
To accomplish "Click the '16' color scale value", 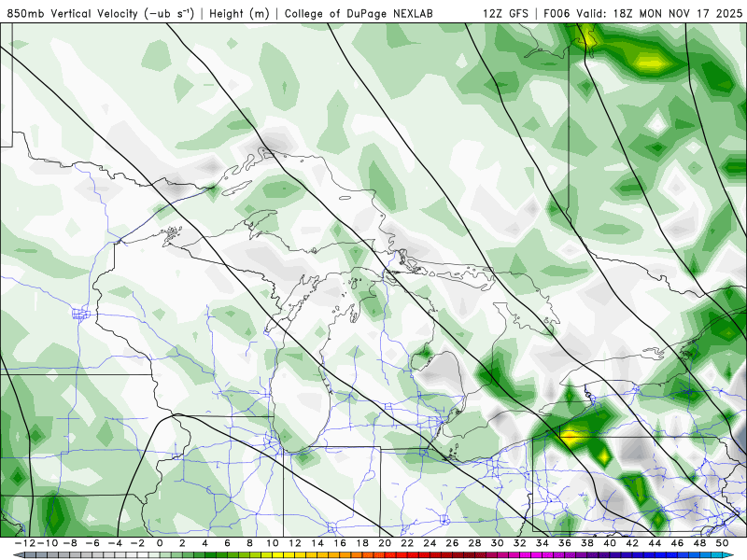I will click(x=340, y=543).
